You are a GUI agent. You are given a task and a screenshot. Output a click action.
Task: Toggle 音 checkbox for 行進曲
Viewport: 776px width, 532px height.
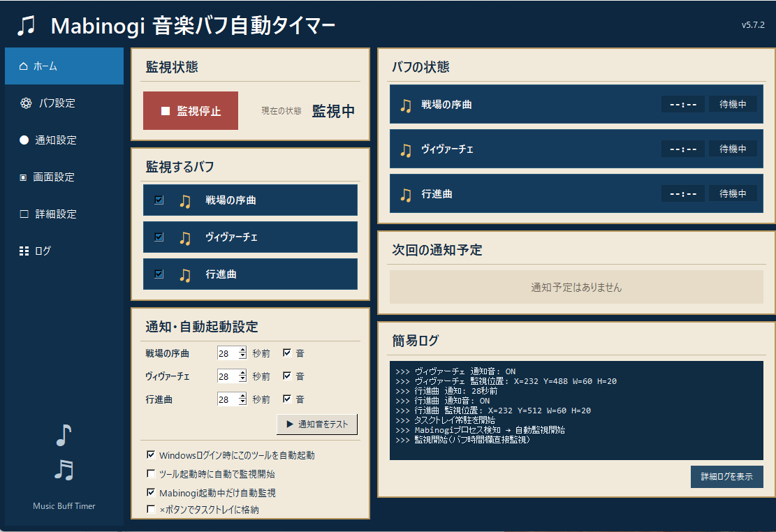(286, 399)
